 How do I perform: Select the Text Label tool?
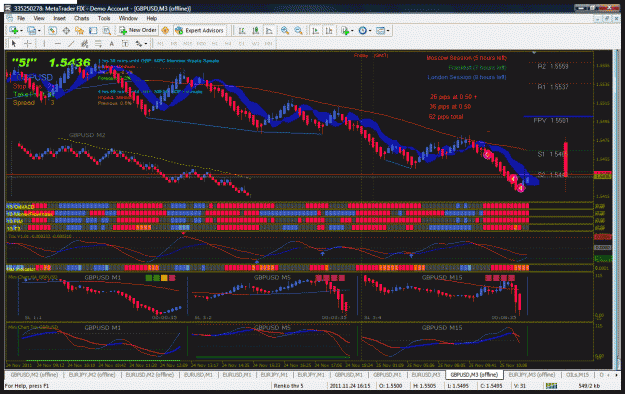[x=125, y=43]
